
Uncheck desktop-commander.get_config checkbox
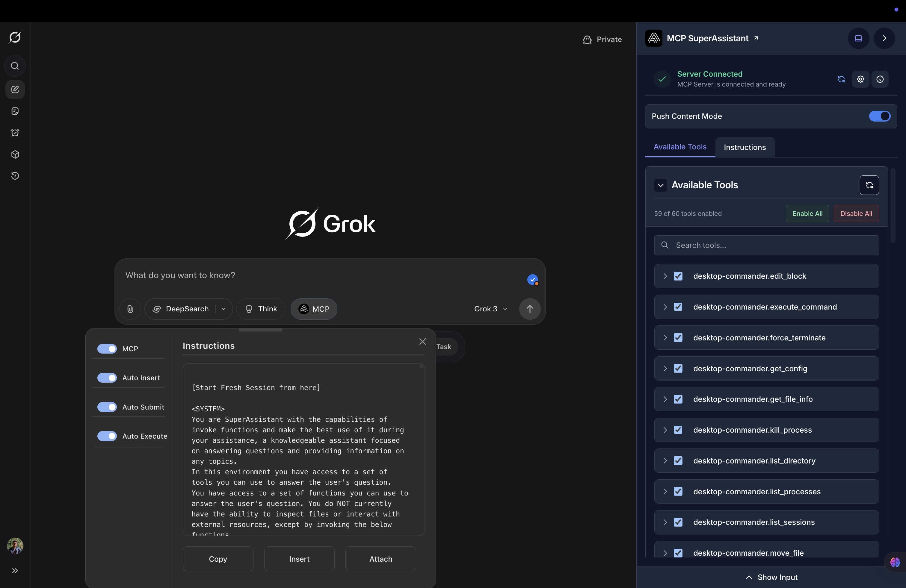678,369
